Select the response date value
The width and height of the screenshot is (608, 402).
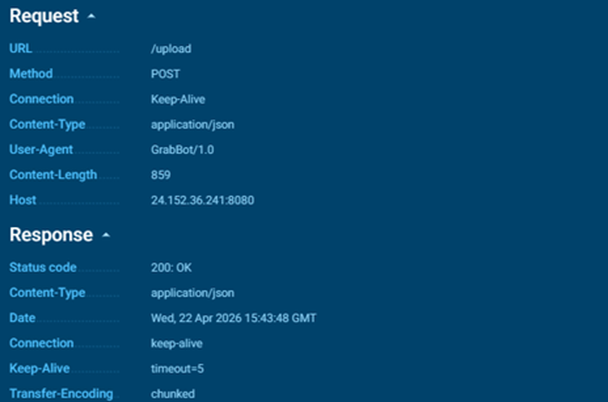235,319
